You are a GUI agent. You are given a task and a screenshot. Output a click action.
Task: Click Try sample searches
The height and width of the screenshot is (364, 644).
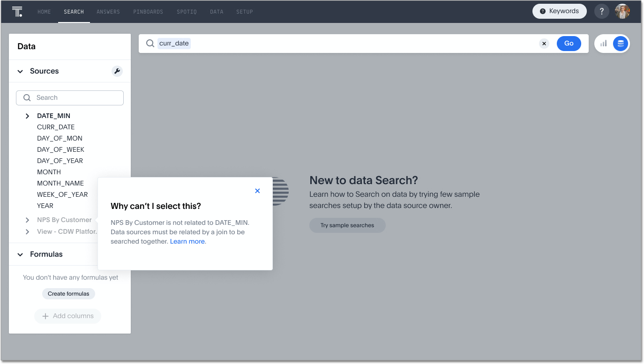coord(347,225)
